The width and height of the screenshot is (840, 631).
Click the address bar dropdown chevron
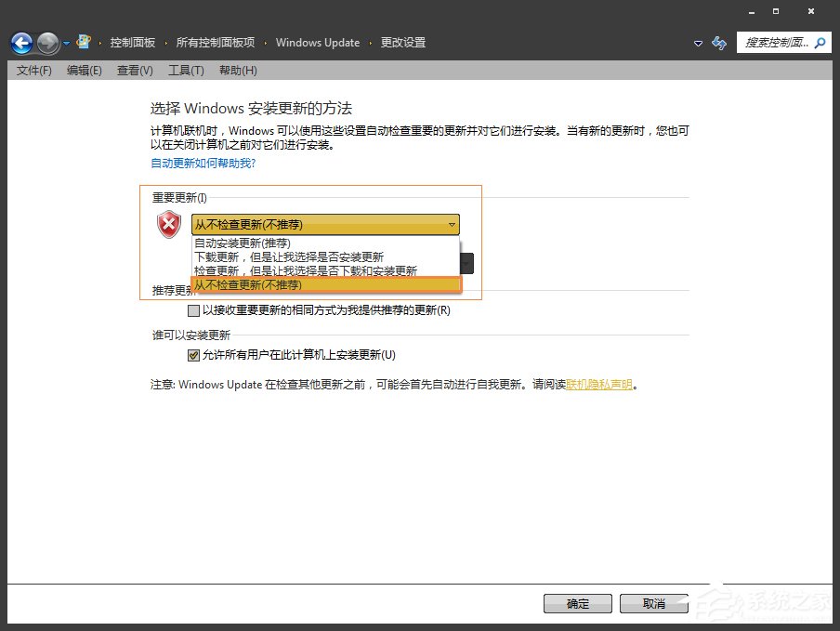point(698,43)
